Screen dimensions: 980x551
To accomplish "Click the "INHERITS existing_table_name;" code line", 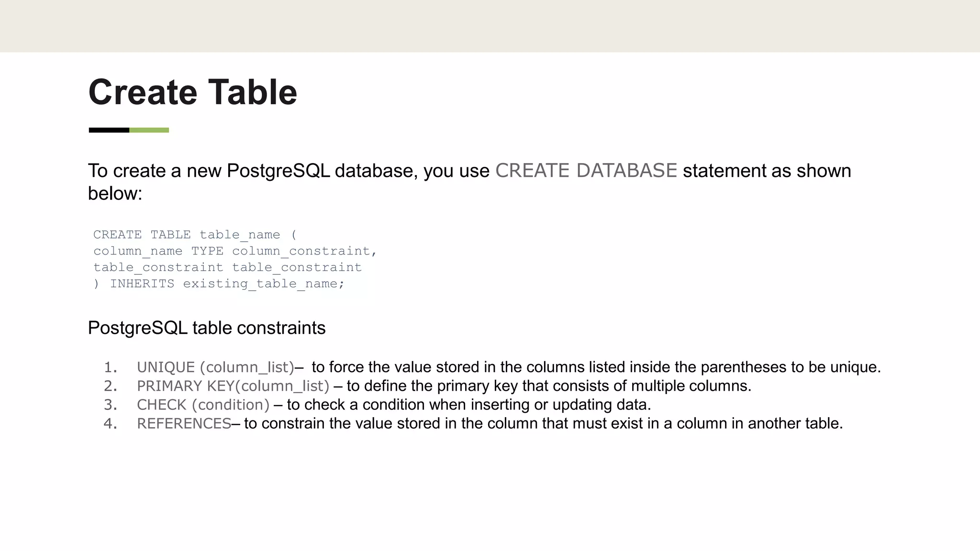I will (227, 284).
